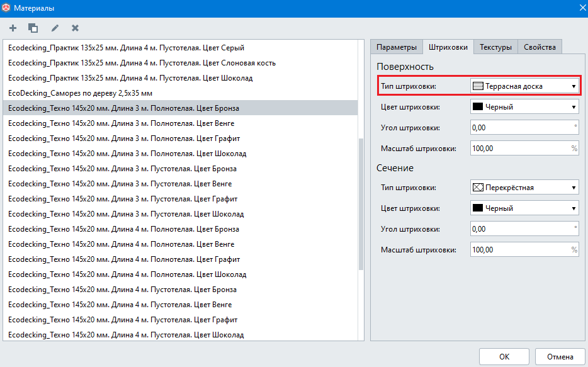
Task: Select Техно 3 м Пустотелая Цвет Шоколад
Action: click(x=181, y=214)
